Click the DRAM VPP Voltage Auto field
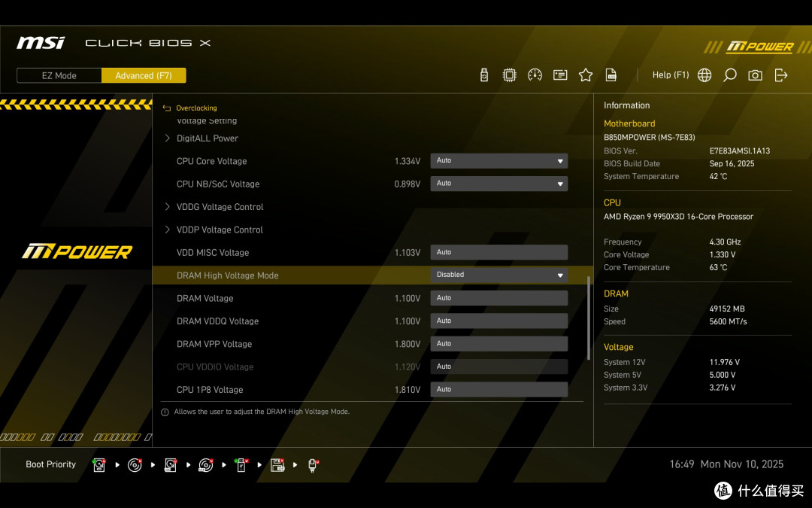812x508 pixels. [498, 344]
